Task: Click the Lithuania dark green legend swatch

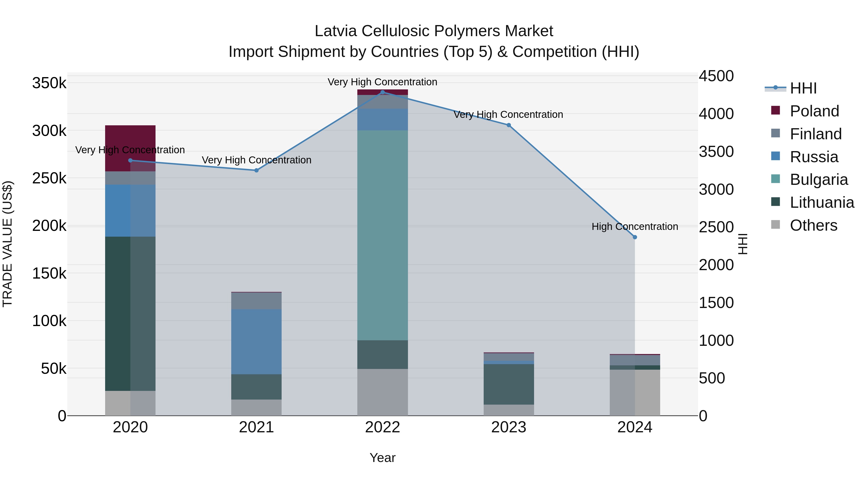Action: [775, 201]
